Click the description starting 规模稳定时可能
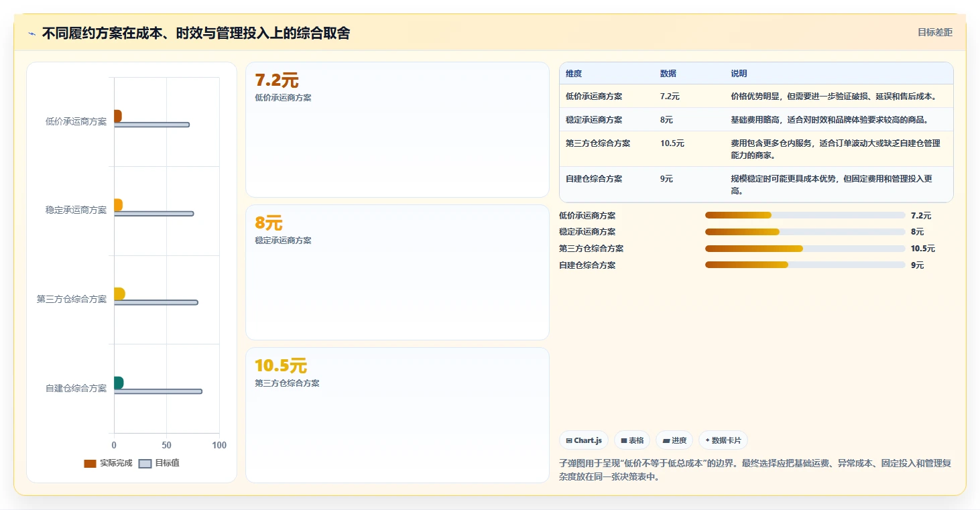Image resolution: width=980 pixels, height=510 pixels. [x=832, y=185]
